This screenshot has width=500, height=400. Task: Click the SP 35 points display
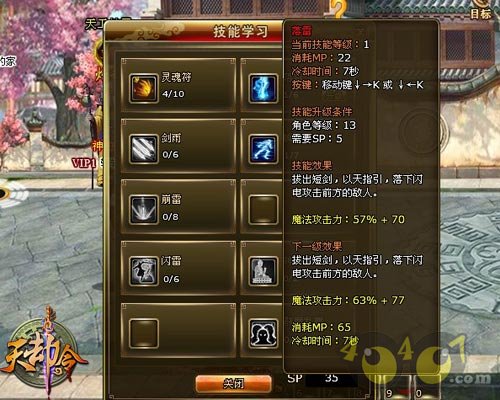(320, 379)
